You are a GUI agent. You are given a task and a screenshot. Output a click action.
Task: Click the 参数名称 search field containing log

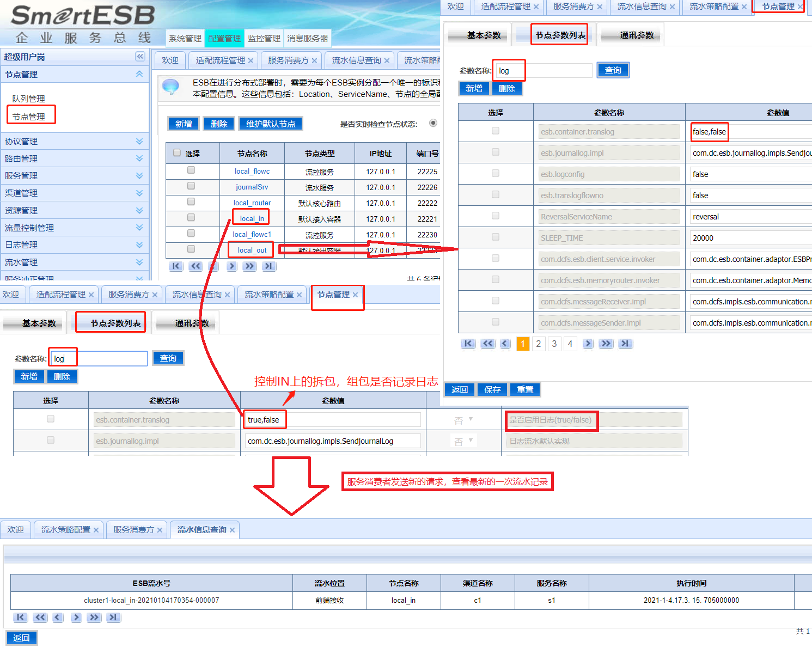542,71
